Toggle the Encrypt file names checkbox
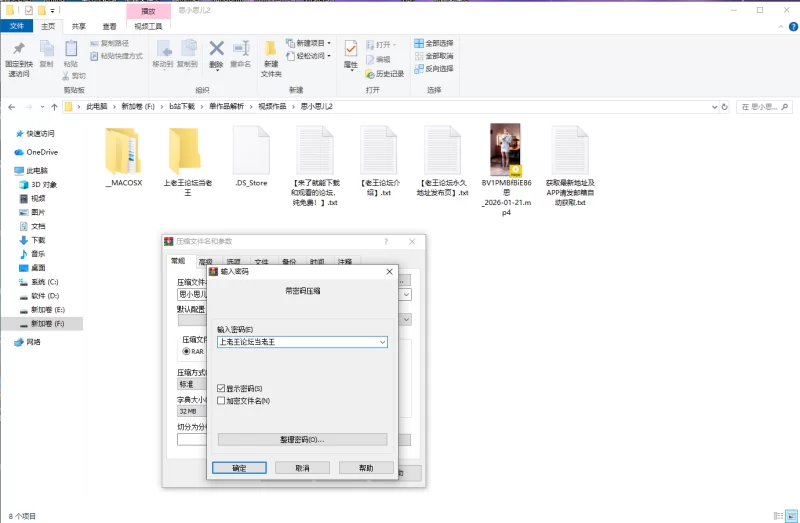The image size is (800, 523). click(x=221, y=401)
